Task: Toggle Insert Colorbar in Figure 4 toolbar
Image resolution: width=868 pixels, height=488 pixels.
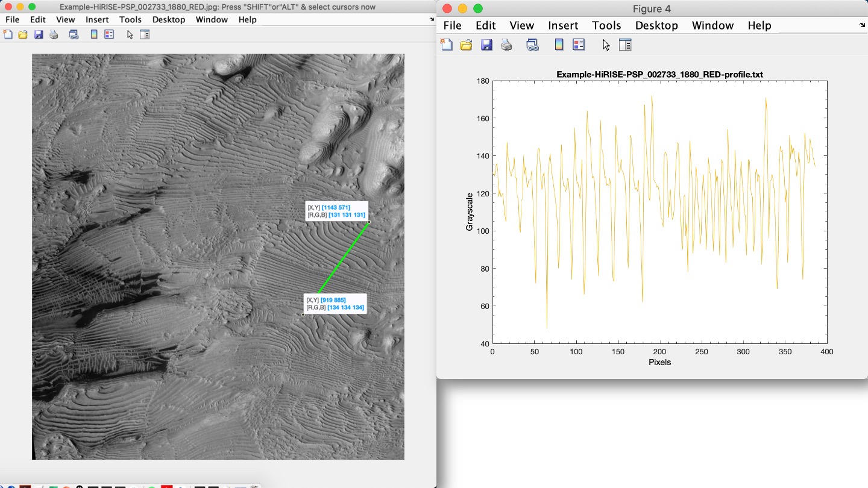Action: pyautogui.click(x=559, y=45)
